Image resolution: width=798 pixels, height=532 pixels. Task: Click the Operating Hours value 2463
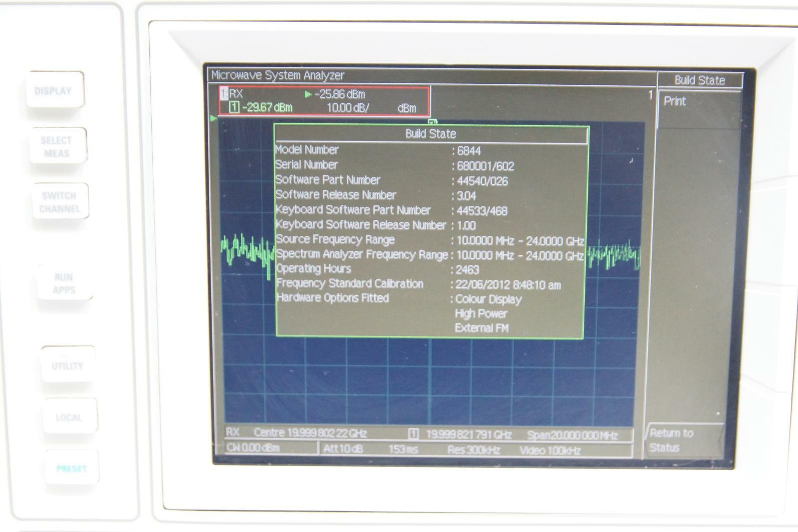(467, 270)
